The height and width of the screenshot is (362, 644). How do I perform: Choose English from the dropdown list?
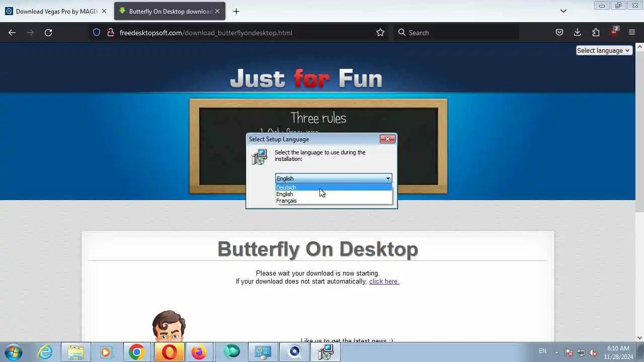(x=334, y=194)
